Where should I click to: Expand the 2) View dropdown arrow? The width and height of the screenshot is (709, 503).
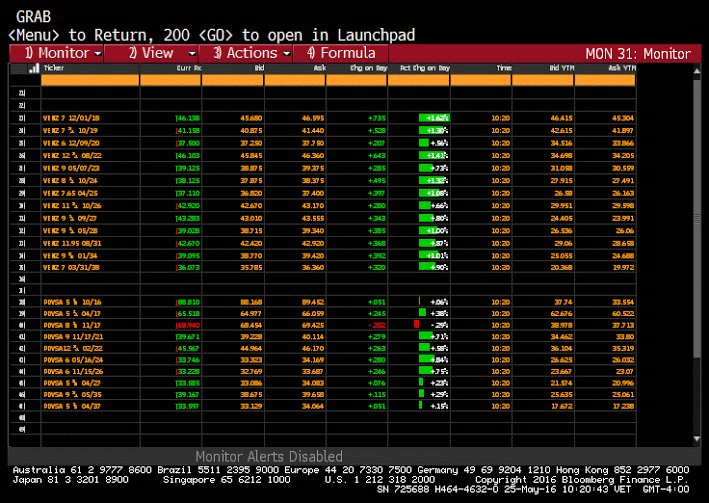pos(192,54)
